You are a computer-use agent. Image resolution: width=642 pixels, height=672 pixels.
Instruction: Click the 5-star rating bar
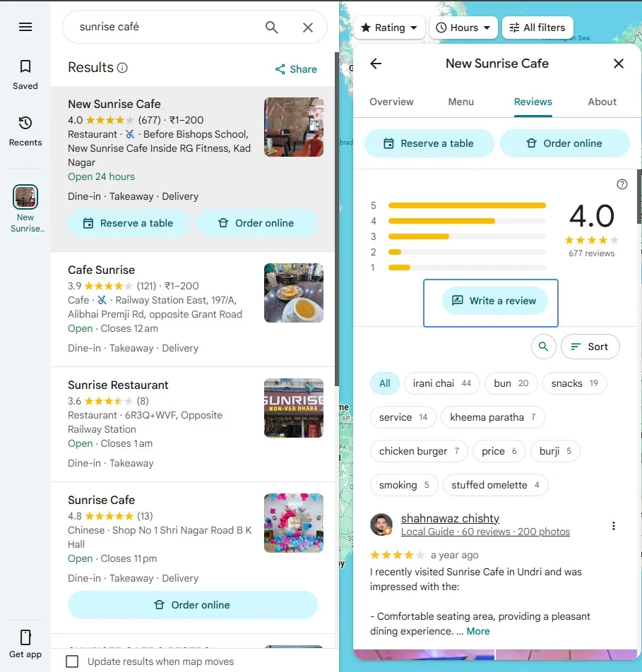coord(466,205)
